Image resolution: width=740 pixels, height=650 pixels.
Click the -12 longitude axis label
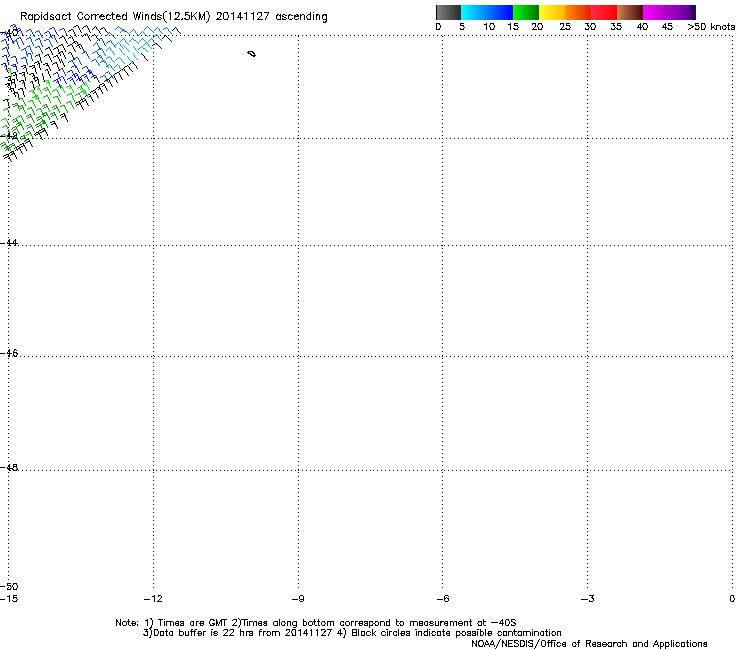click(153, 599)
